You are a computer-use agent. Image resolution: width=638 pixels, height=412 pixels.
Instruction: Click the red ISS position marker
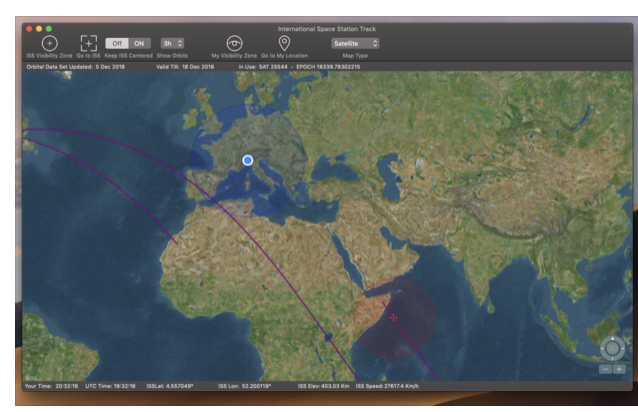point(394,317)
